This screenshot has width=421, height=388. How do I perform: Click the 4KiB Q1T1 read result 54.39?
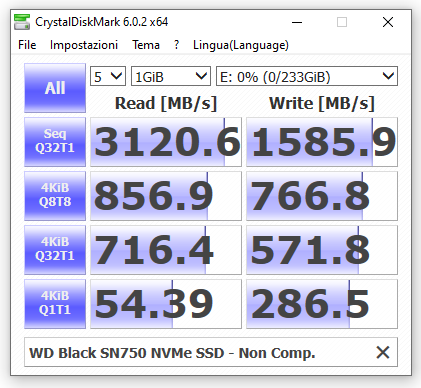166,304
